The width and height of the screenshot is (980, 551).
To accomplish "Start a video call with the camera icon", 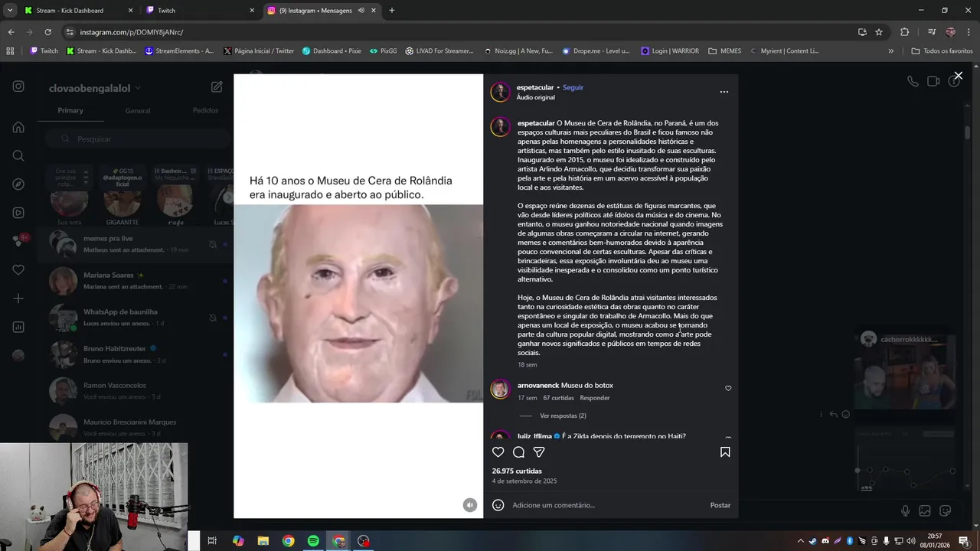I will (933, 81).
